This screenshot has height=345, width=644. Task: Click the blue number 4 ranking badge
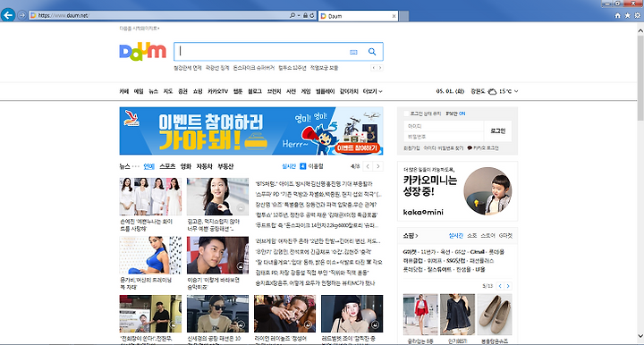302,166
